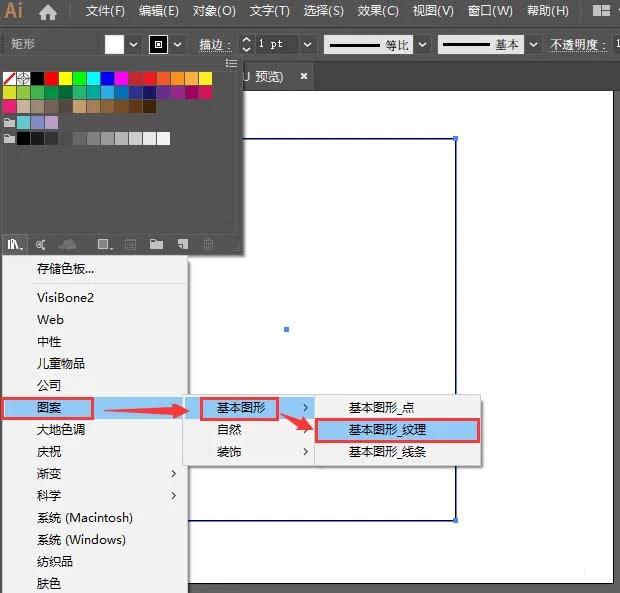Image resolution: width=620 pixels, height=593 pixels.
Task: Open the stroke weight dropdown
Action: (307, 45)
